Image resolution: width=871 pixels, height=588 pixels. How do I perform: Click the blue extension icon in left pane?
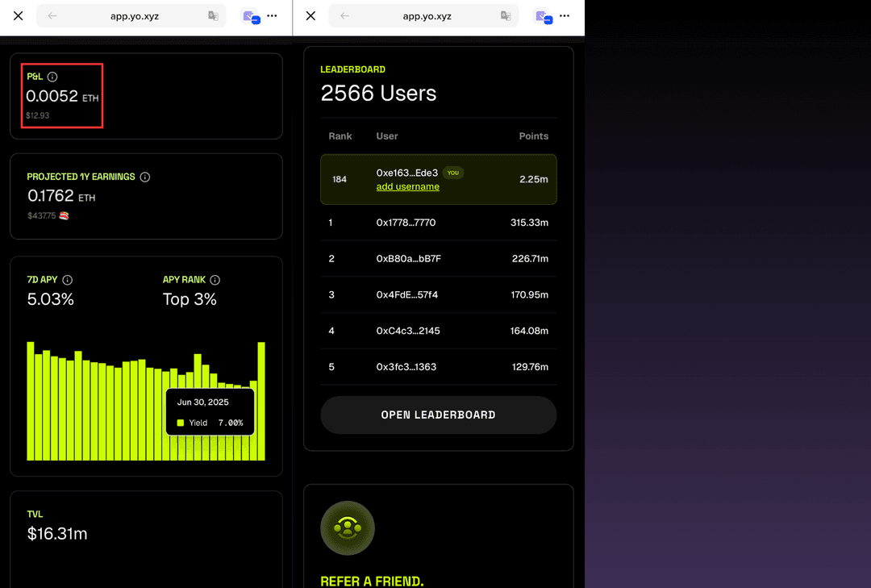250,17
